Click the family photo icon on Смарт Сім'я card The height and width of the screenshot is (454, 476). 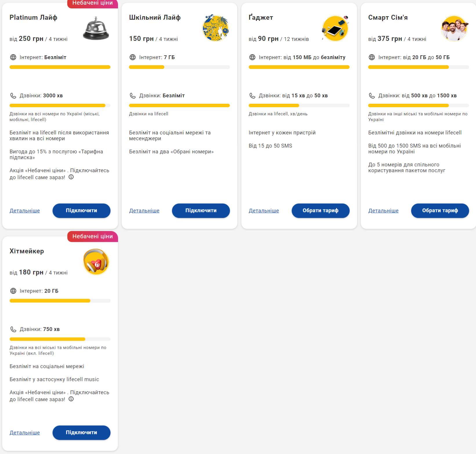(x=454, y=28)
